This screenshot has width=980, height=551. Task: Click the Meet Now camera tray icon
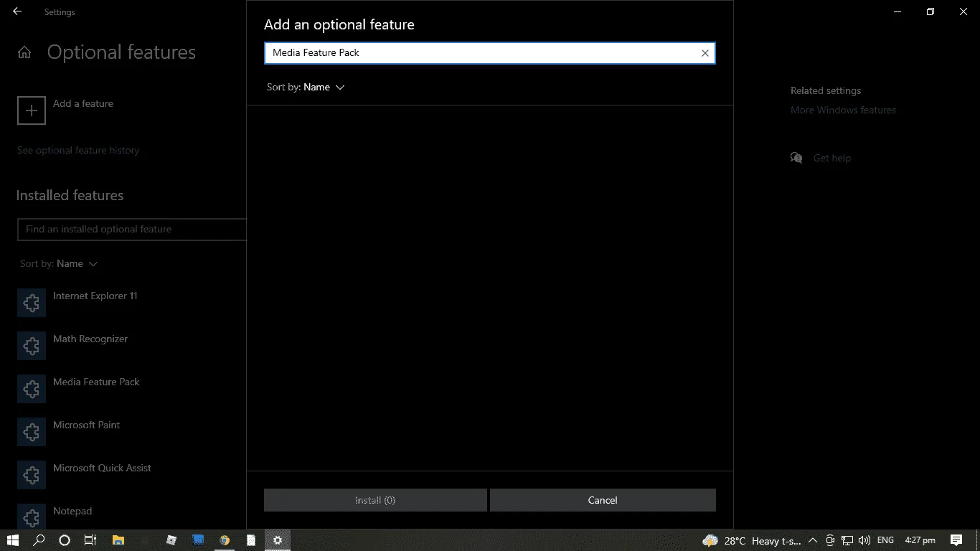point(830,540)
